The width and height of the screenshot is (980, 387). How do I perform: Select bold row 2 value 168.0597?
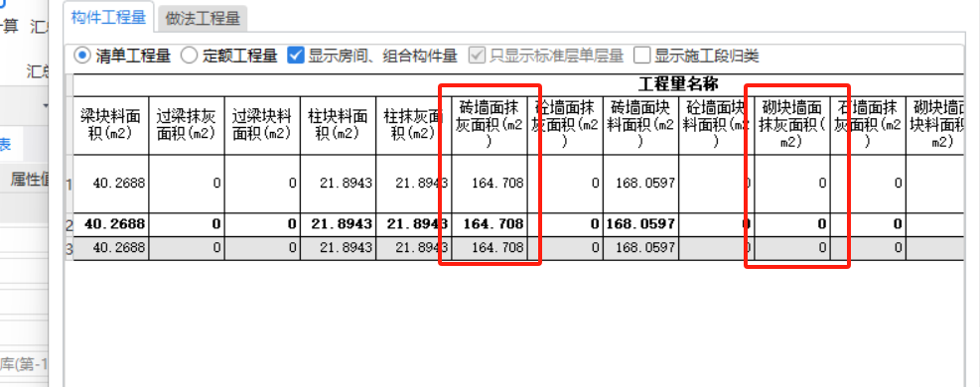640,224
